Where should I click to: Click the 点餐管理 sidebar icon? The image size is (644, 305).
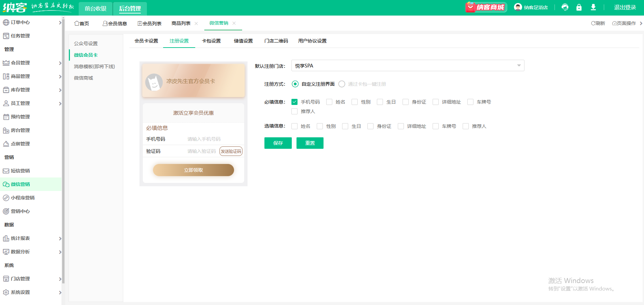click(x=6, y=144)
